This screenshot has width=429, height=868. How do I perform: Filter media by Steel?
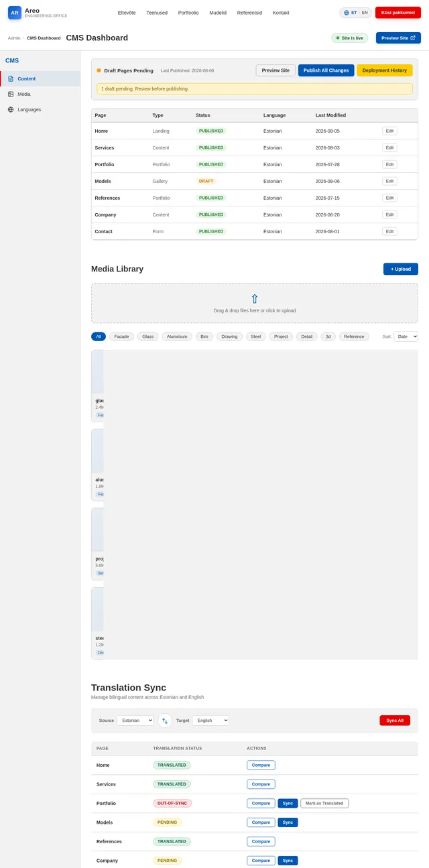click(x=256, y=336)
